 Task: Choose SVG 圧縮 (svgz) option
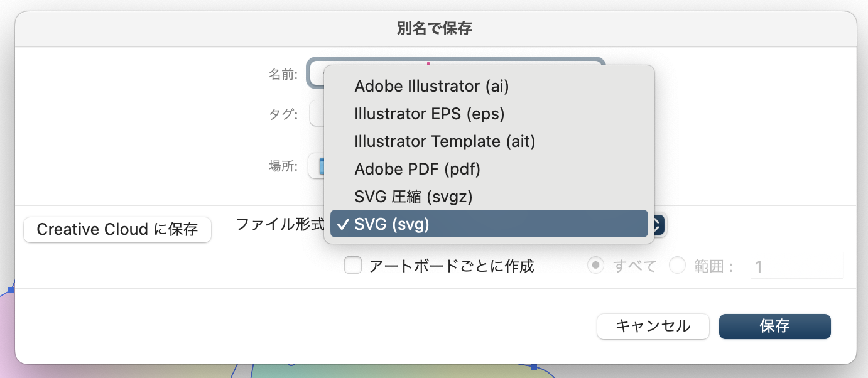point(489,196)
